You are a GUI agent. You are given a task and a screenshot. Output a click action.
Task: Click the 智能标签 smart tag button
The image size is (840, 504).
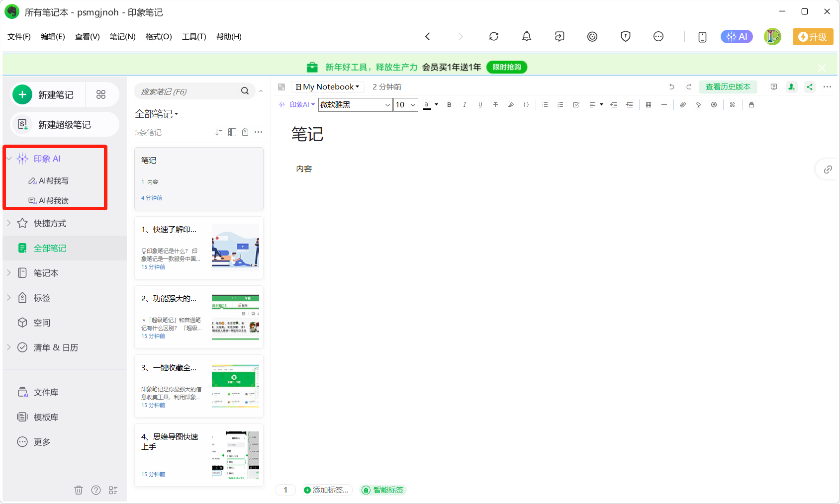[x=383, y=490]
